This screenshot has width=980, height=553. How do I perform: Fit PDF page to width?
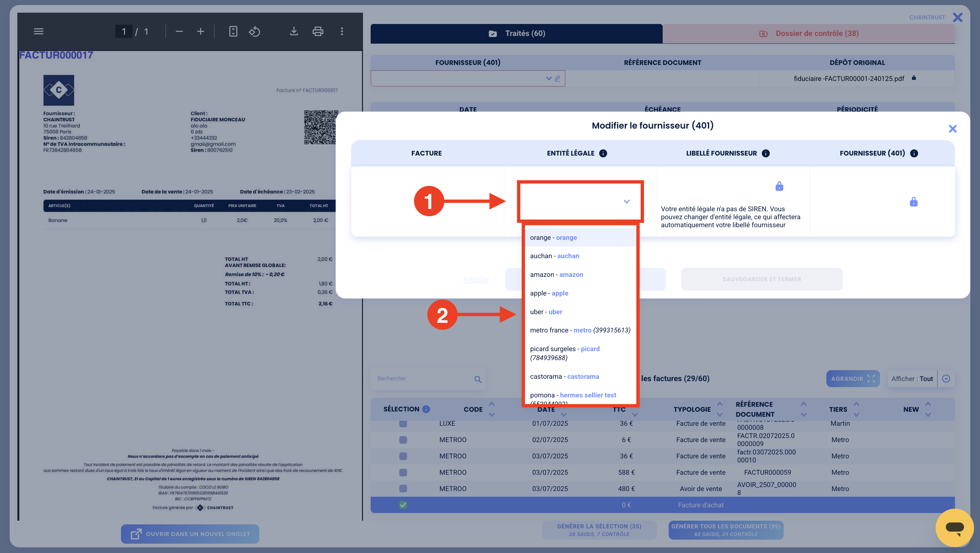pyautogui.click(x=233, y=32)
